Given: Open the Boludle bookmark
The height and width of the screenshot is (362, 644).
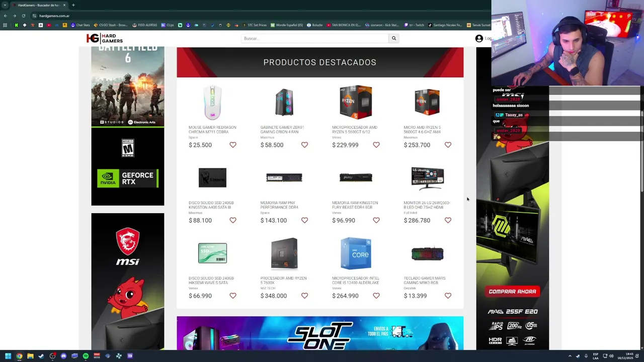Looking at the screenshot, I should click(x=314, y=25).
